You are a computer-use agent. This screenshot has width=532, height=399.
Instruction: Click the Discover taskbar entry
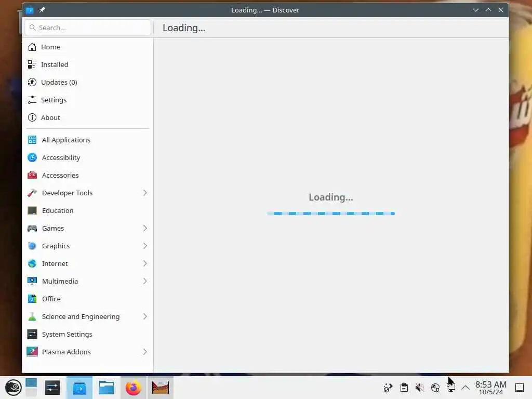click(x=79, y=388)
